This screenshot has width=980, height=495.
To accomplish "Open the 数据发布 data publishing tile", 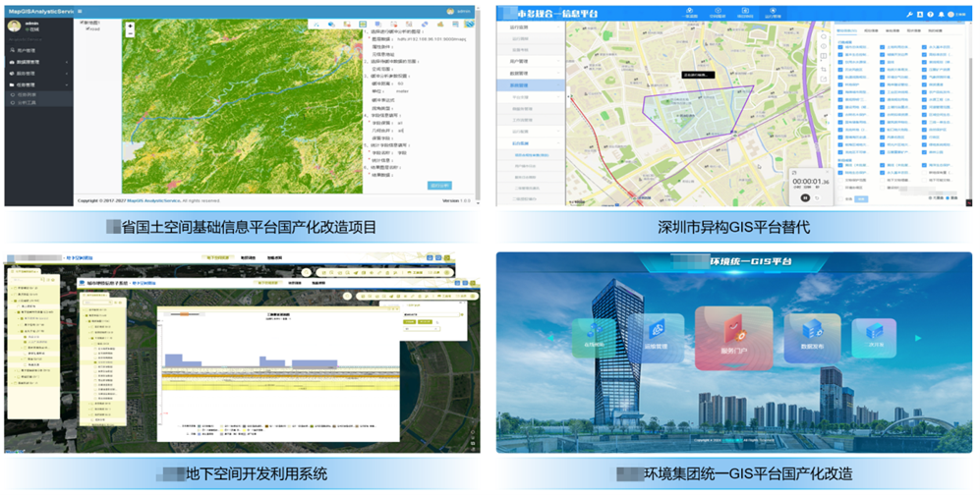I will [x=812, y=342].
